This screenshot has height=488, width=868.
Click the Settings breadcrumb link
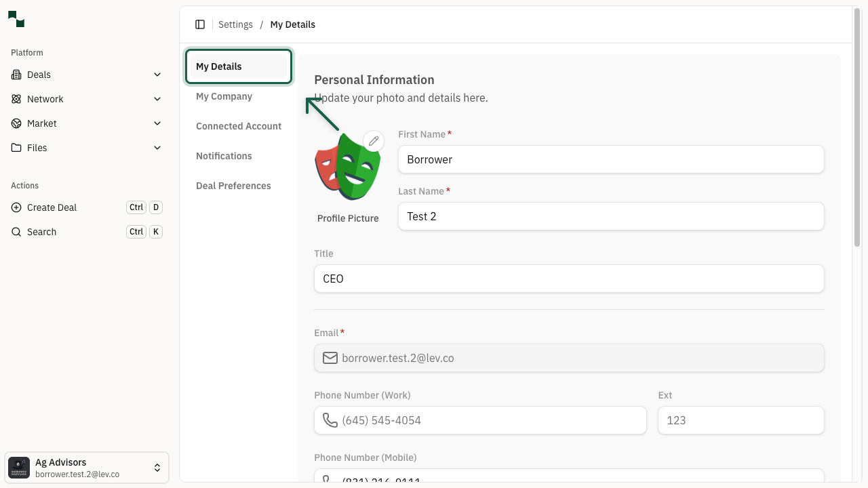click(235, 24)
